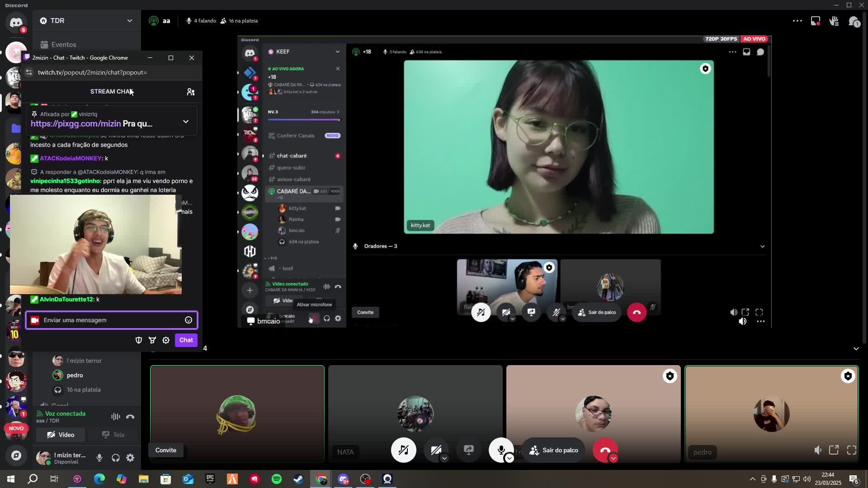Open channel points predictions trophy icon
Screen dimensions: 868x488
click(x=152, y=340)
